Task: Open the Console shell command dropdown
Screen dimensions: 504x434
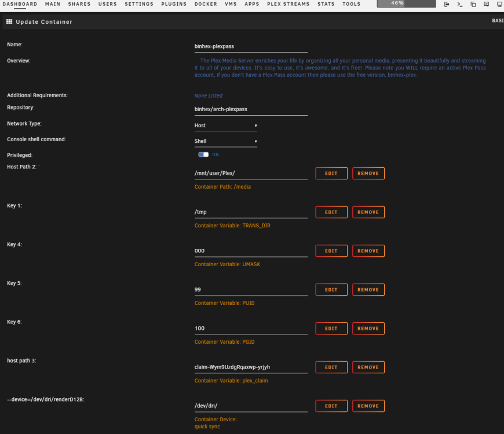Action: (x=226, y=141)
